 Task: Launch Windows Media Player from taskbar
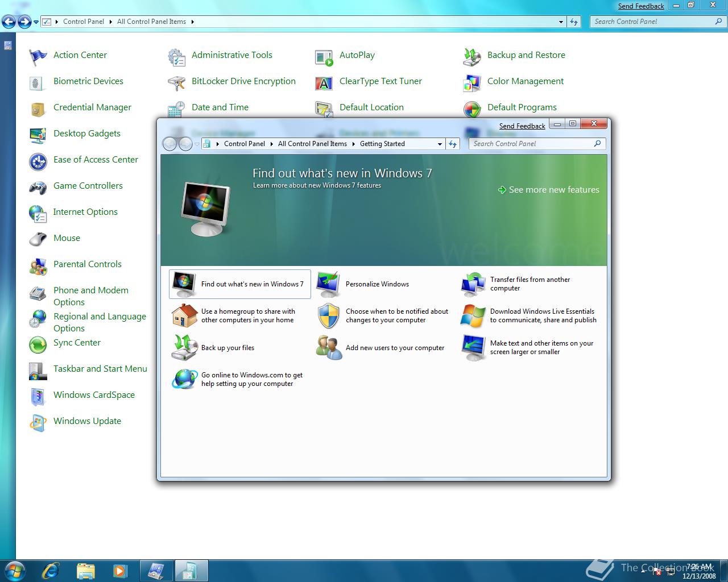click(119, 571)
